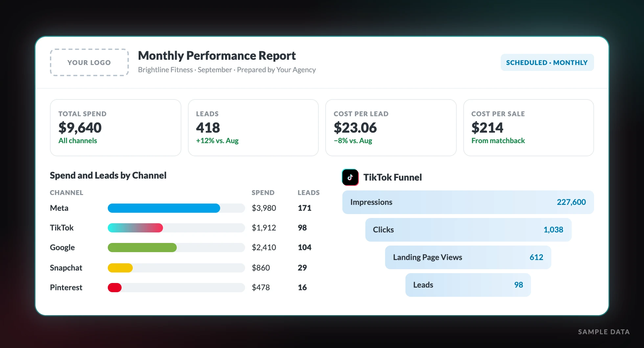
Task: Open the Cost Per Lead card
Action: (x=391, y=128)
